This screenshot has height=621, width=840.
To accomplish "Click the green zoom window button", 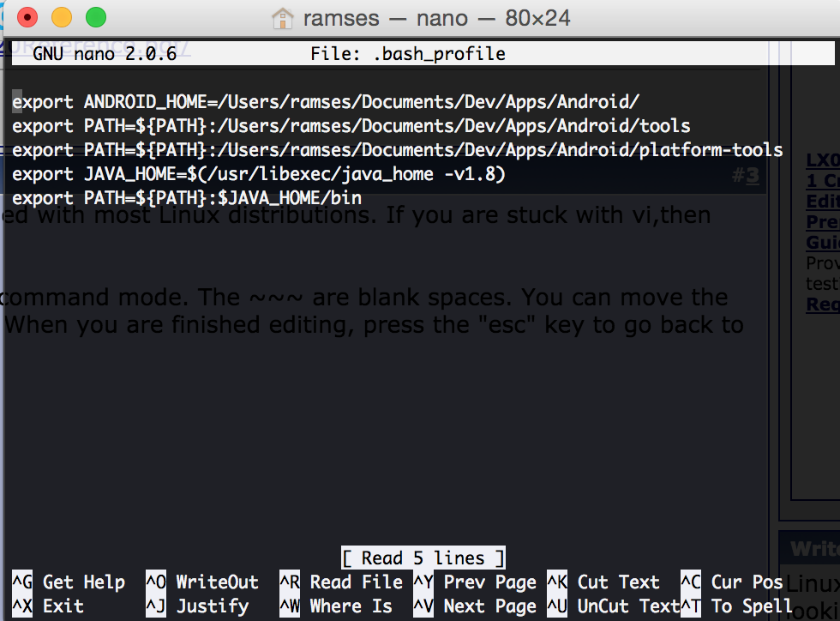I will 96,17.
